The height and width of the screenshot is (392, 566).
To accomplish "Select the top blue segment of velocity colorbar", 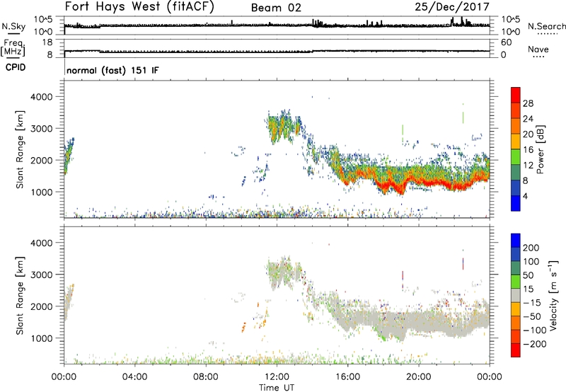I will (x=516, y=241).
